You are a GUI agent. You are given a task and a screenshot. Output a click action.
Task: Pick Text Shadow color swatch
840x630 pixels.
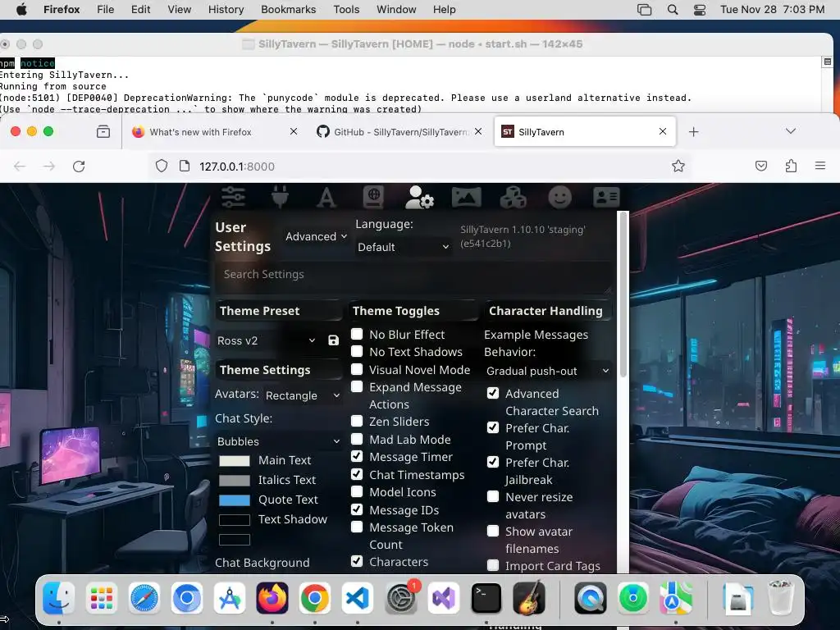pos(234,519)
